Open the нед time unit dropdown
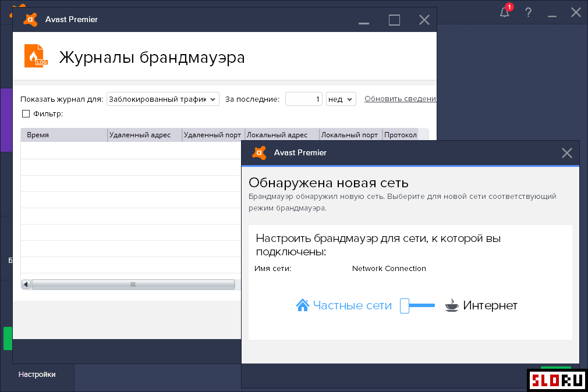The image size is (588, 392). (x=341, y=99)
